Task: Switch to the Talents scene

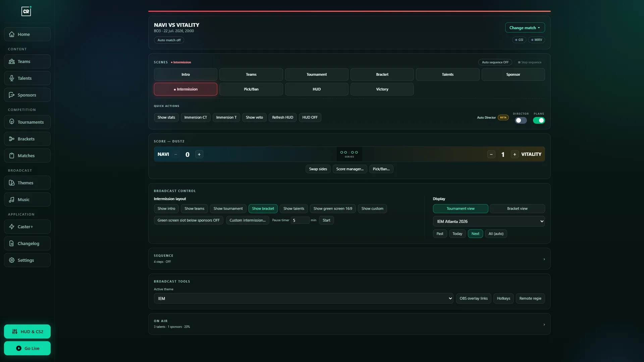Action: click(x=447, y=74)
